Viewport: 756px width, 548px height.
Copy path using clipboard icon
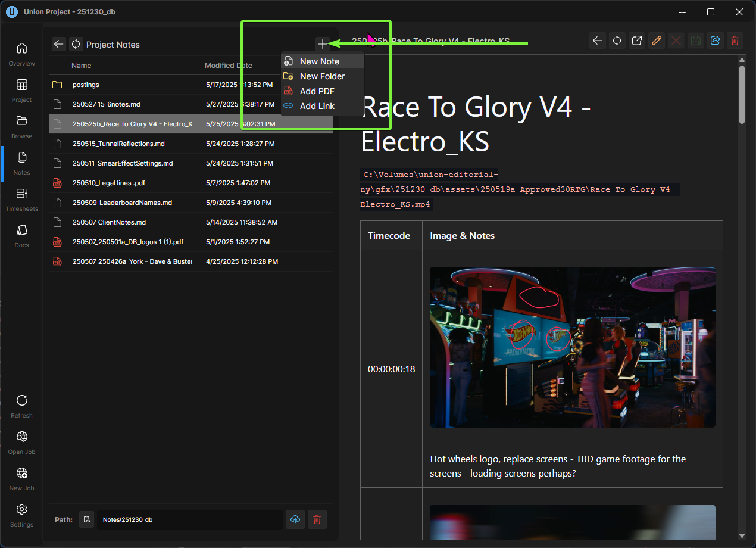[87, 519]
